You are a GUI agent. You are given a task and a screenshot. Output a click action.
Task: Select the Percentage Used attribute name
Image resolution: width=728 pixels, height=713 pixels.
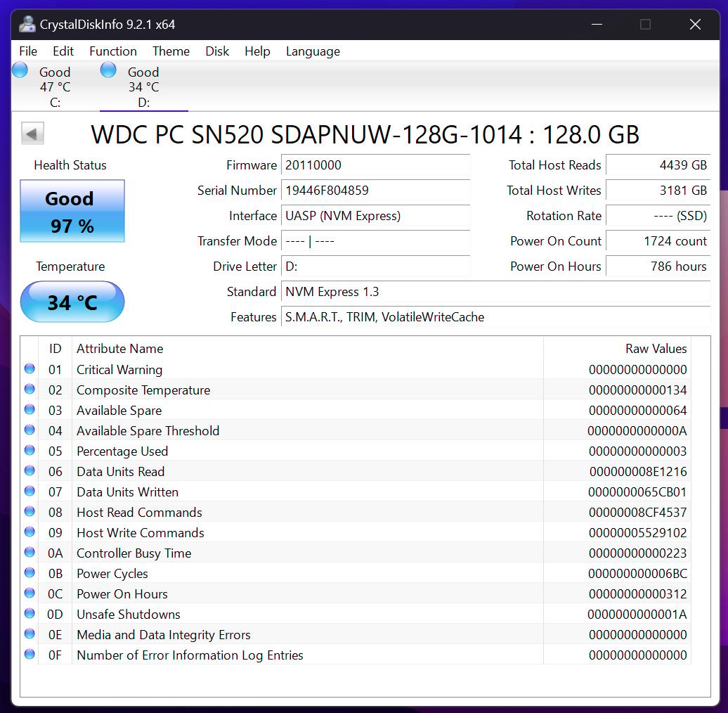click(122, 451)
